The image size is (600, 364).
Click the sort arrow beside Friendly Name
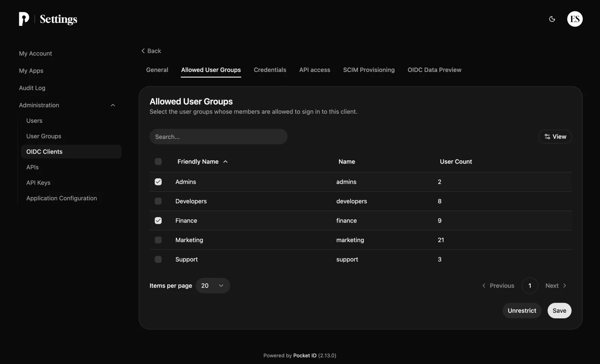[225, 162]
